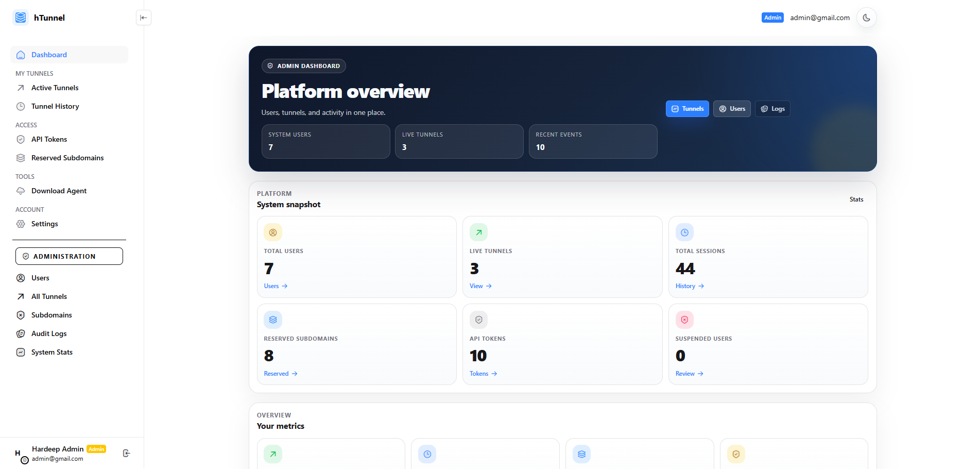Open the Settings gear in the sidebar
This screenshot has height=469, width=980.
tap(21, 224)
